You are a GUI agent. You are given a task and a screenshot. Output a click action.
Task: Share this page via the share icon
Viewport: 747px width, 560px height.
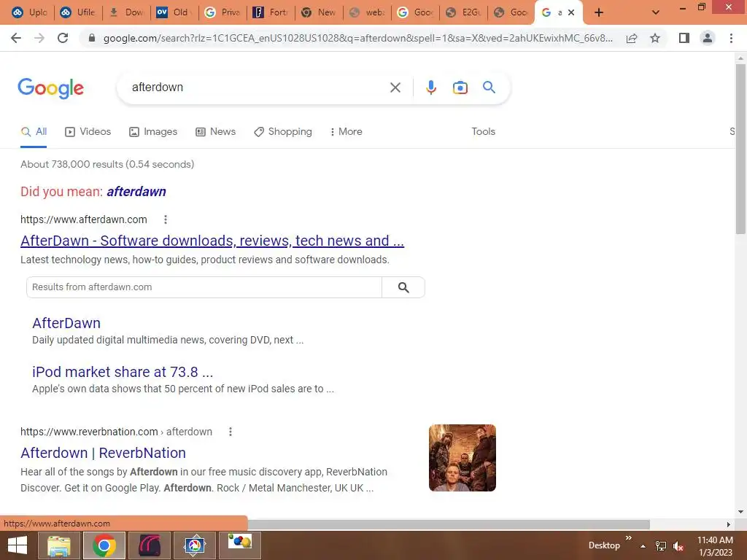coord(632,38)
